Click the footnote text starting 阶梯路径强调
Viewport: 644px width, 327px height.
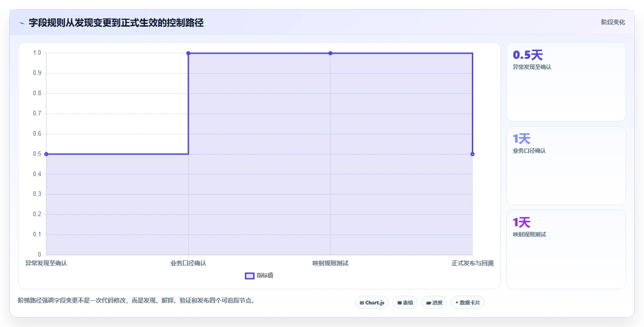[136, 301]
